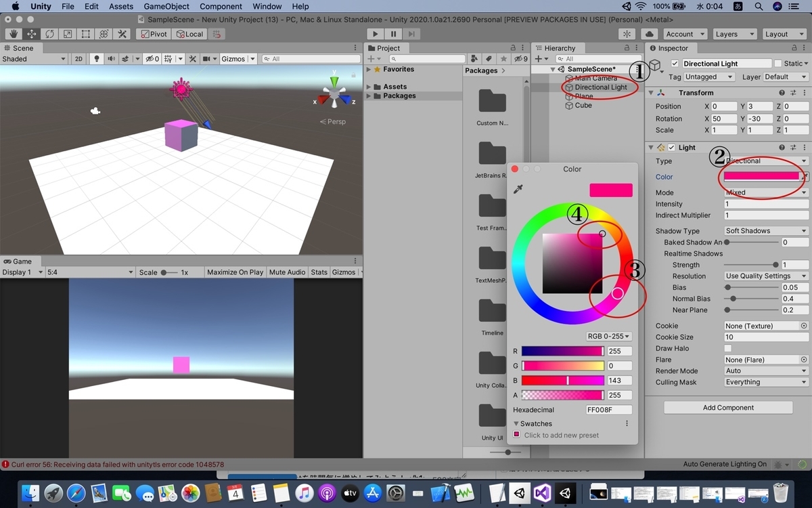This screenshot has height=508, width=812.
Task: Toggle 2D view mode
Action: point(78,59)
